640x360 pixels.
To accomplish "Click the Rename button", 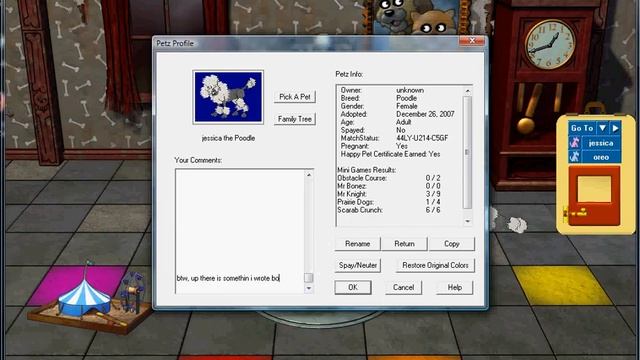I will [358, 244].
